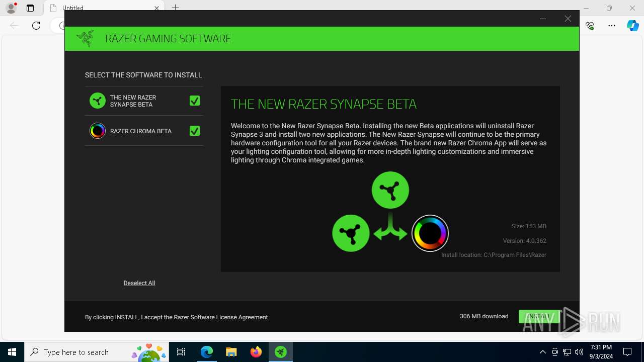Click the network tray icon
This screenshot has width=644, height=362.
567,352
